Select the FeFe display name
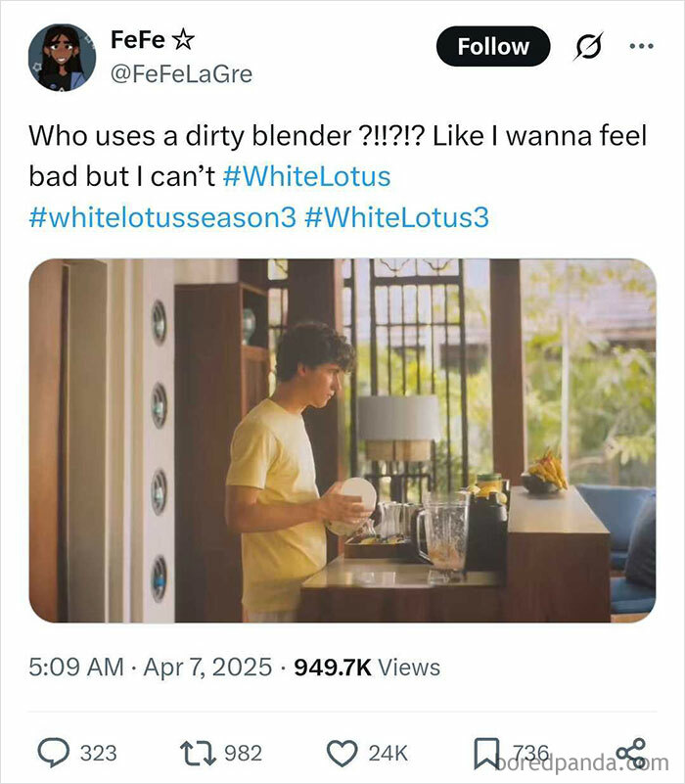685x784 pixels. [137, 40]
